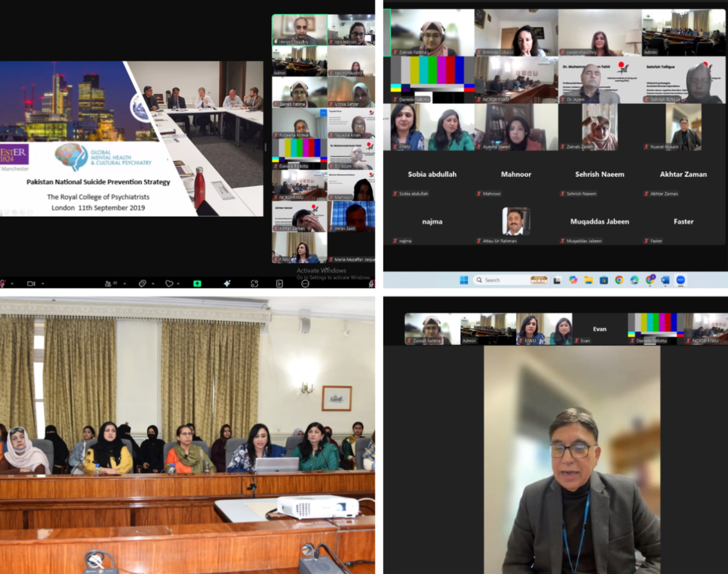Select Imran Zaidi's video tile
This screenshot has height=574, width=728.
point(352,216)
